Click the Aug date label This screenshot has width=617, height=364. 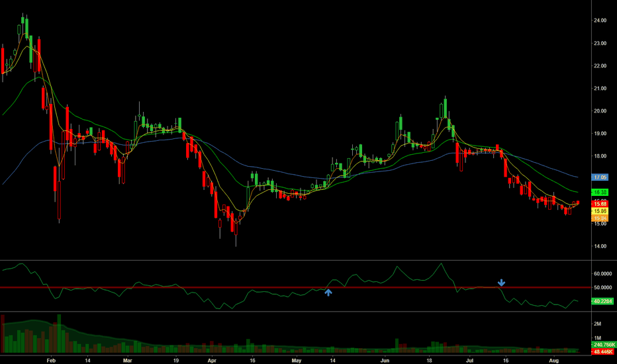tap(553, 361)
